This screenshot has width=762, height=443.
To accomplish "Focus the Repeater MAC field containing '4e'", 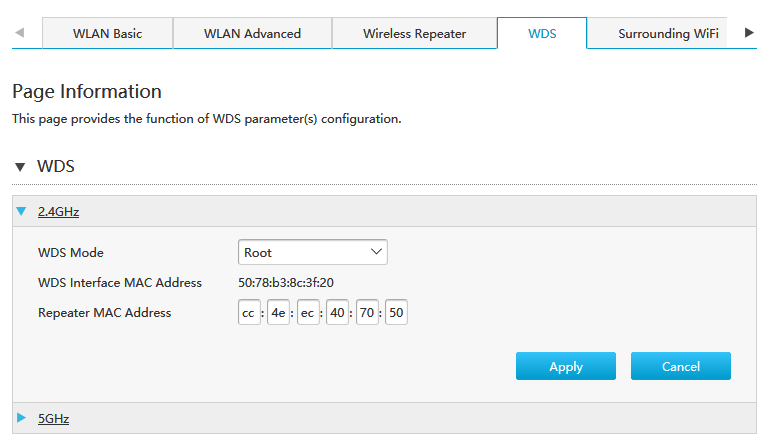I will point(278,312).
